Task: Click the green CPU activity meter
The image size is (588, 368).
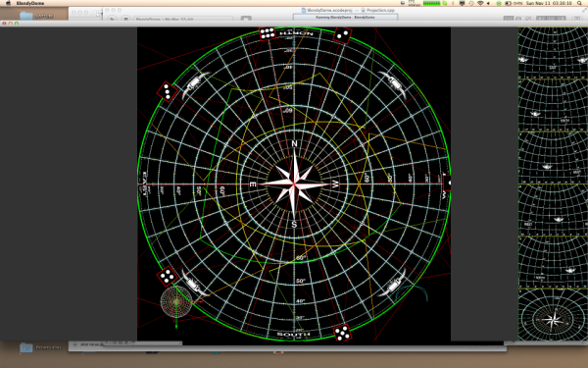Action: (431, 3)
